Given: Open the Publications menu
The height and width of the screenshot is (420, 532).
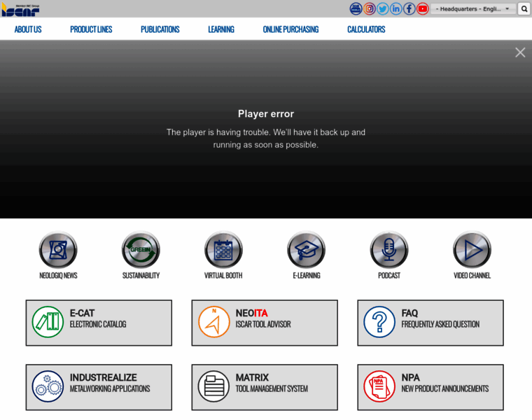Looking at the screenshot, I should pos(160,29).
